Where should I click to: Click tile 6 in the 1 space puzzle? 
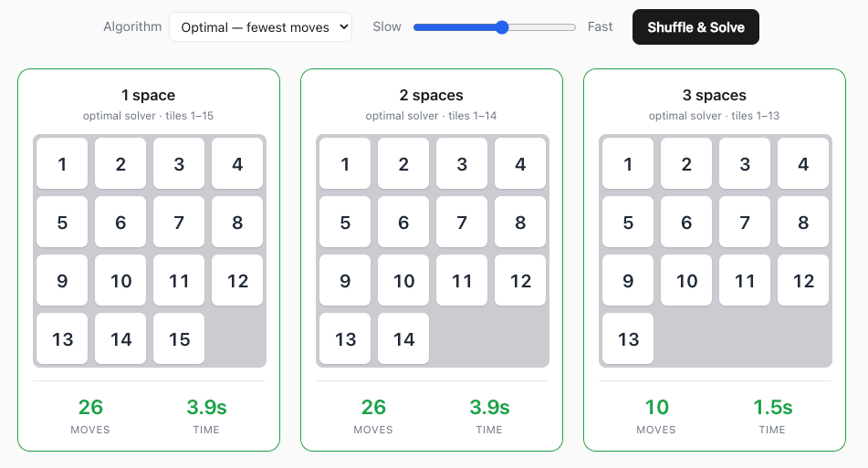coord(120,222)
